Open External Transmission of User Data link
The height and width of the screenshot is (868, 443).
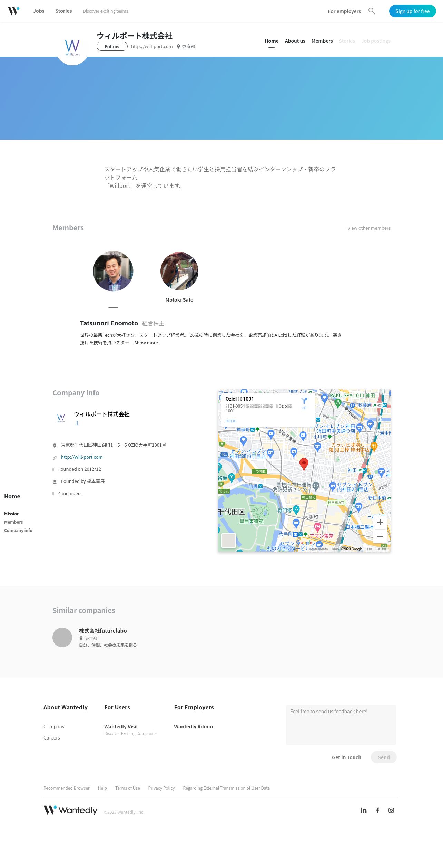226,788
